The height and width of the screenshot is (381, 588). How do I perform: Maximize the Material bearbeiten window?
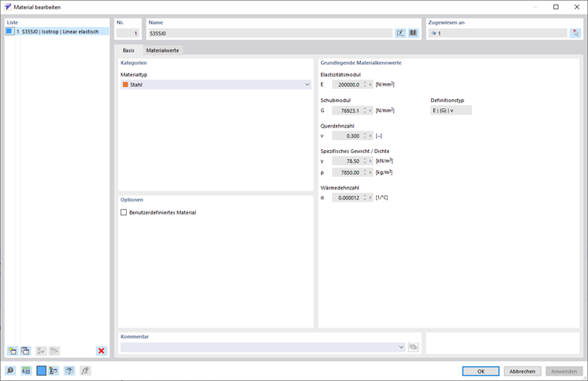pyautogui.click(x=556, y=7)
